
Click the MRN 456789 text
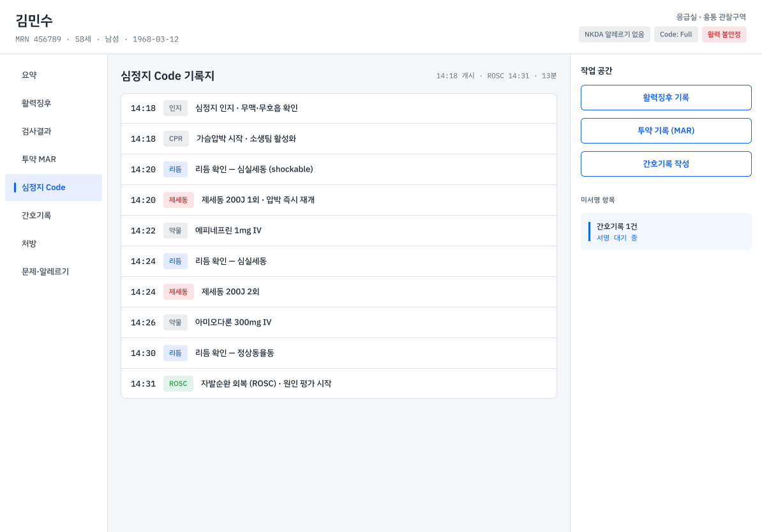click(x=38, y=40)
